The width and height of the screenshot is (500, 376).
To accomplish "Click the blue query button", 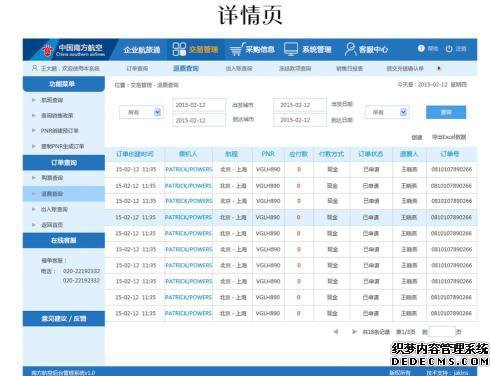I will (x=446, y=112).
